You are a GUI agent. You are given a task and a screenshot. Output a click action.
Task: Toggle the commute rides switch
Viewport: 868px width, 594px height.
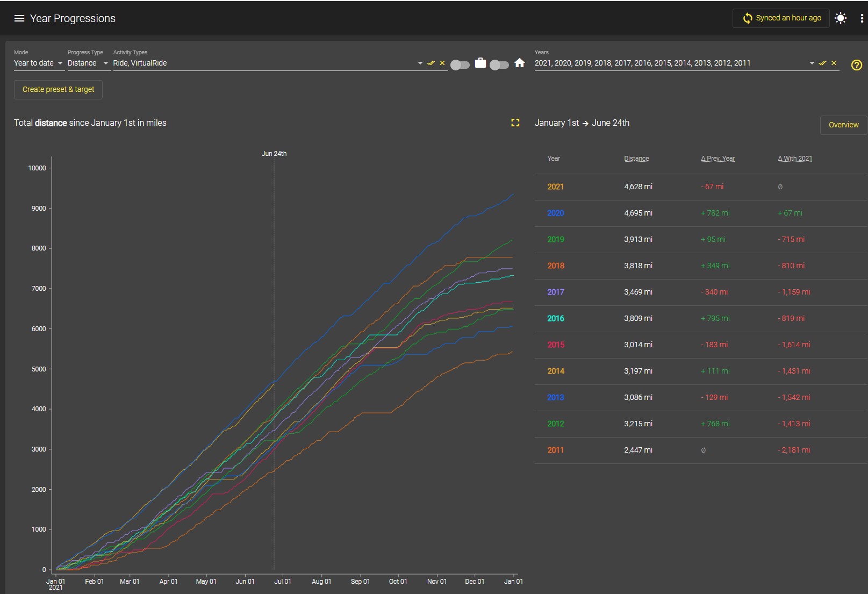pyautogui.click(x=460, y=65)
